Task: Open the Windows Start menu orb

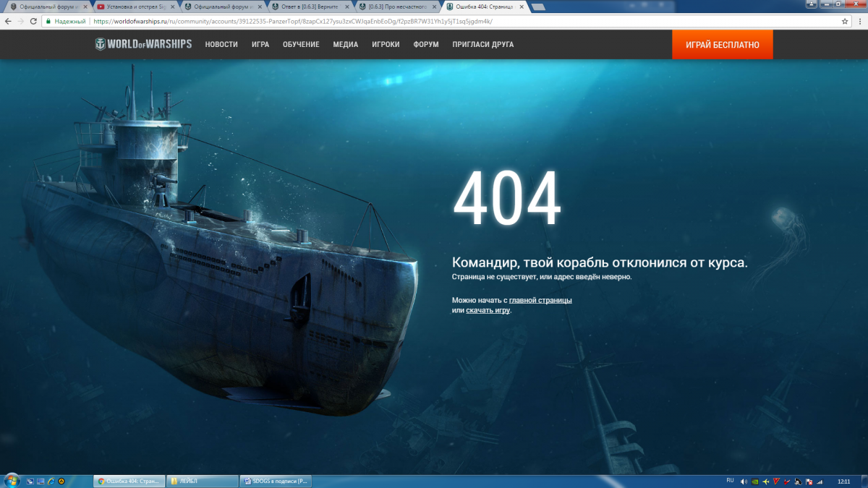Action: (x=12, y=481)
